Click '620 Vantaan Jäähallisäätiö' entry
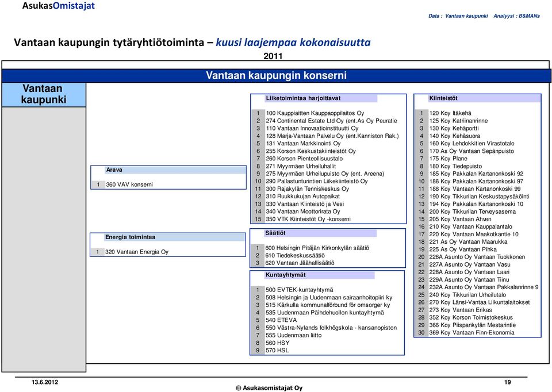Viewport: 552px width, 392px height. click(x=300, y=263)
